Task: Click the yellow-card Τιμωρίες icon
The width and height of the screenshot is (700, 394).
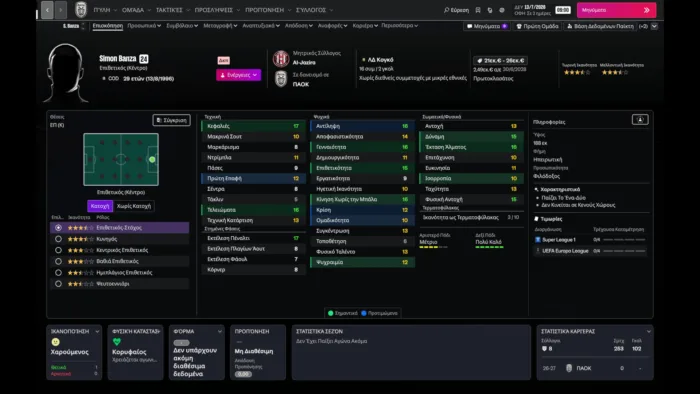Action: (536, 219)
